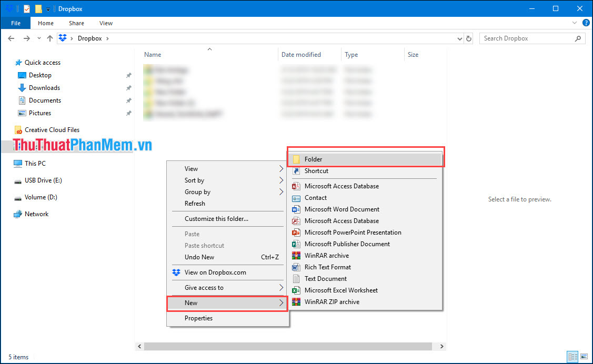
Task: Create a new Rich Text Format file
Action: 366,267
